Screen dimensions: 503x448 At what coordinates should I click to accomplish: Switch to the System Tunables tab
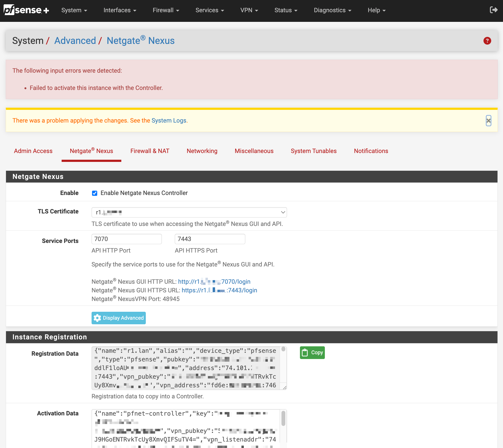(x=313, y=151)
